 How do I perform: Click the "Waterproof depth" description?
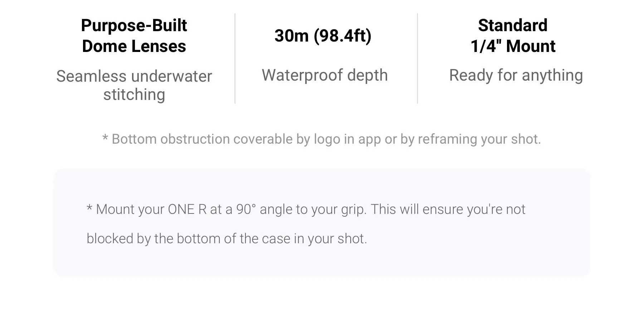pyautogui.click(x=325, y=75)
